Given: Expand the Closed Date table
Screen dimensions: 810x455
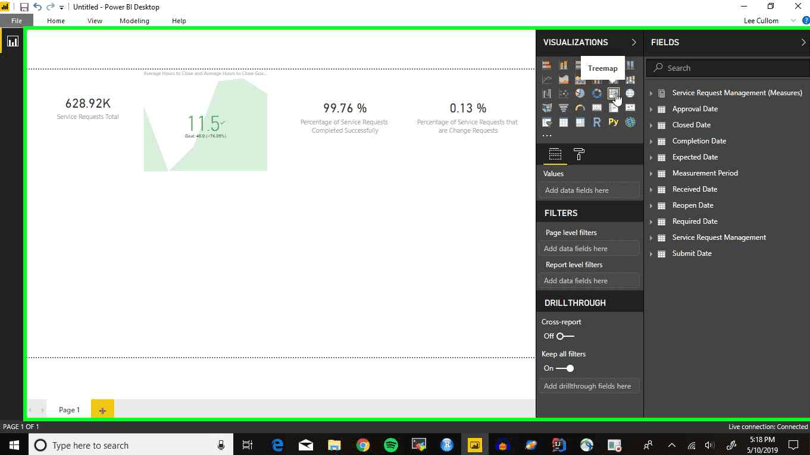Looking at the screenshot, I should click(x=651, y=125).
